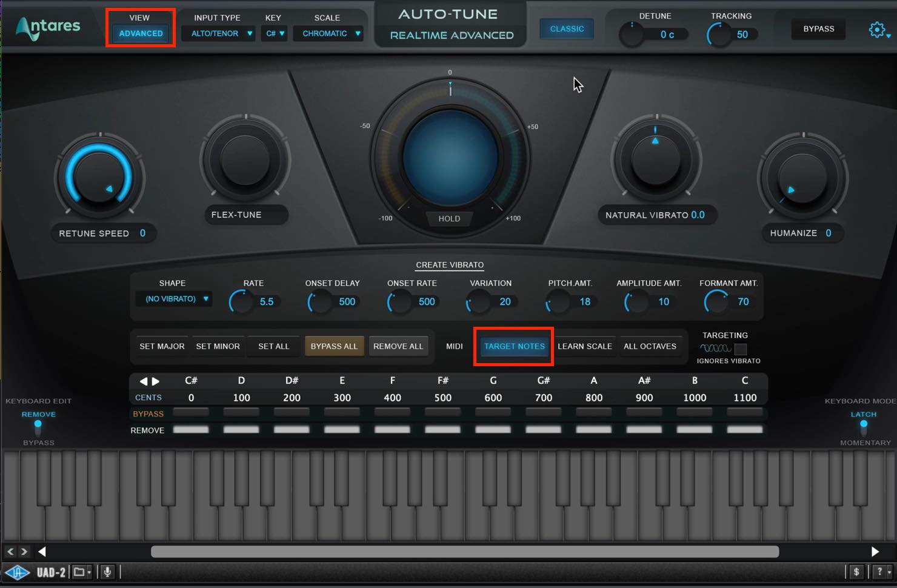Click the Detune knob

632,35
